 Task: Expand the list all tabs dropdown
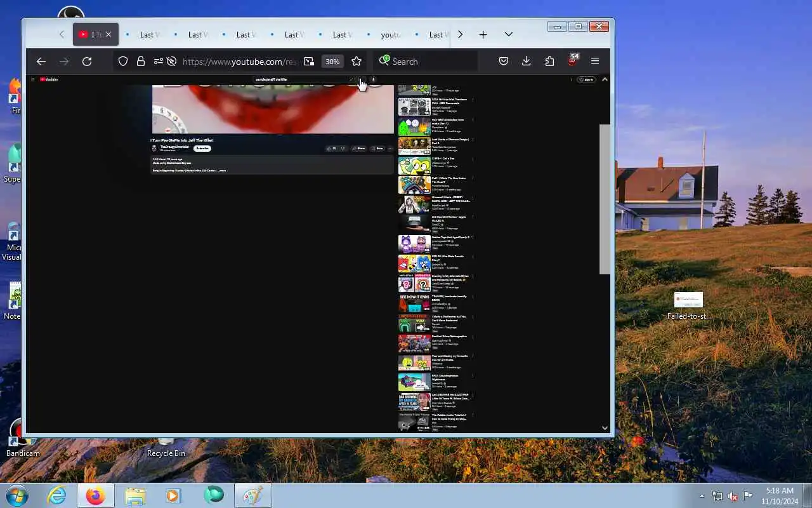point(508,34)
